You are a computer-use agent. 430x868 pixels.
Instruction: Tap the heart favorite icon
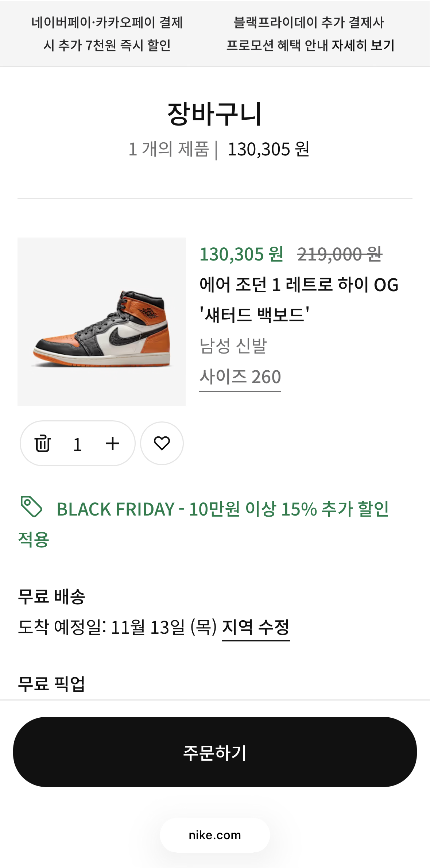[162, 443]
